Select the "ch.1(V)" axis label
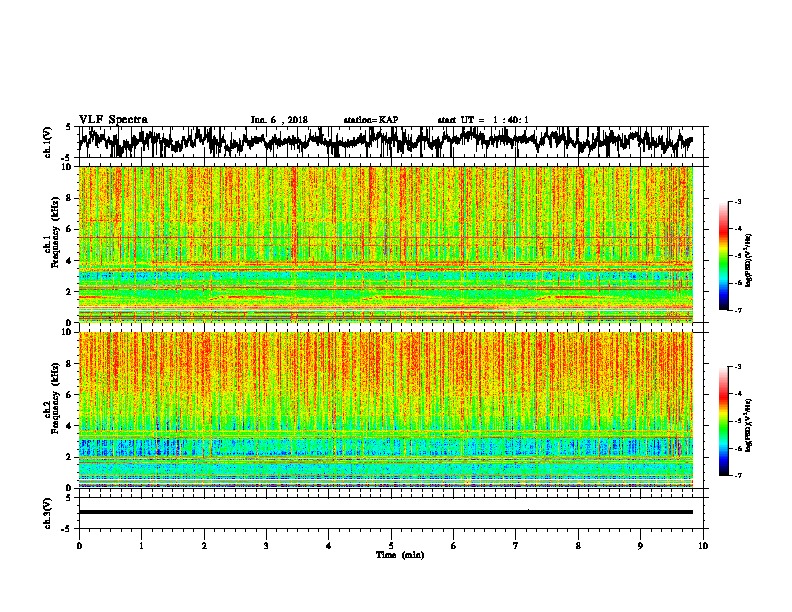 pos(48,142)
